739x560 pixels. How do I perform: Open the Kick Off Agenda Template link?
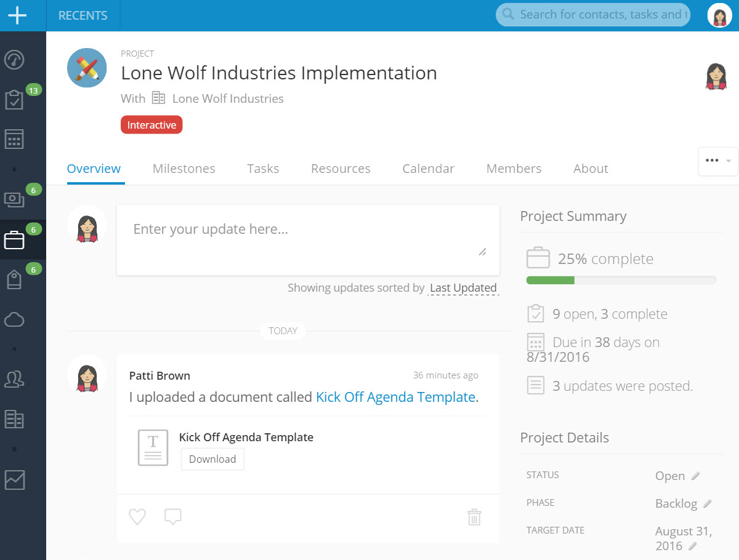[395, 398]
